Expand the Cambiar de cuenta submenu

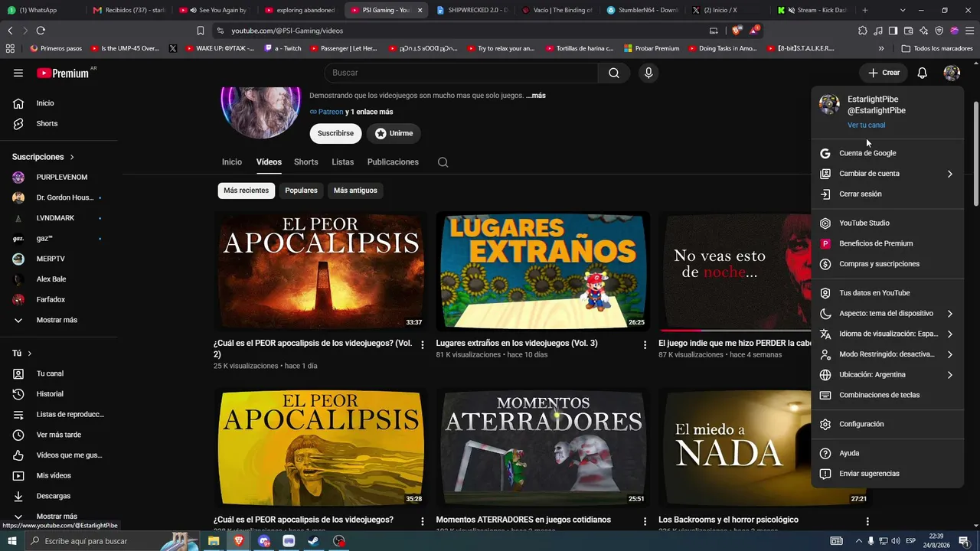(x=887, y=174)
